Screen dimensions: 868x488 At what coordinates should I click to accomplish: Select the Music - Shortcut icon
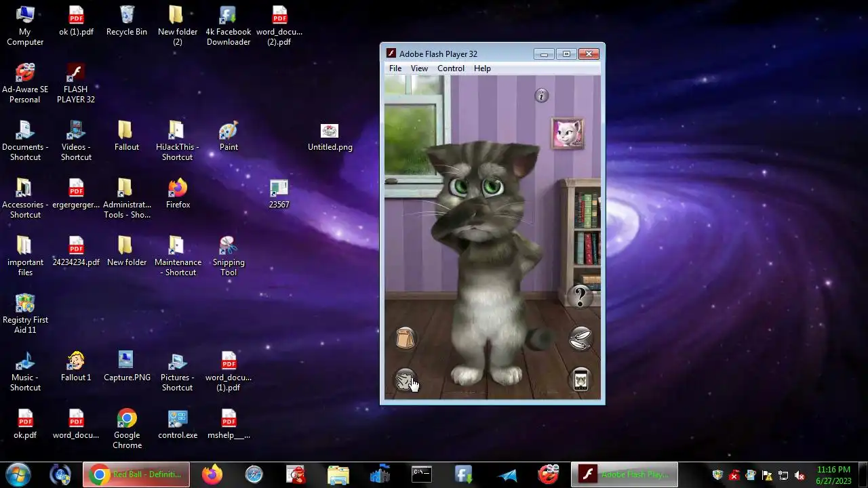coord(25,371)
